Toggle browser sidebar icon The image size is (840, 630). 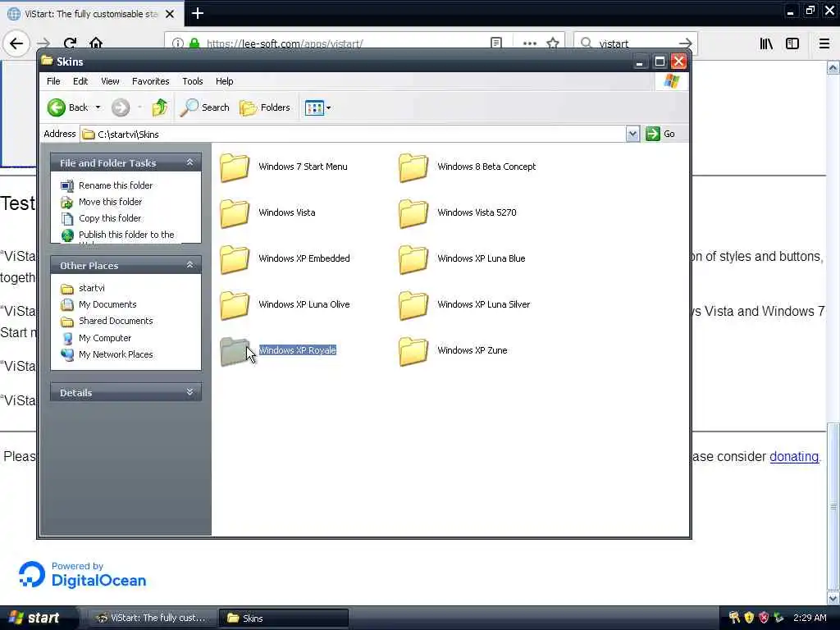(x=792, y=44)
